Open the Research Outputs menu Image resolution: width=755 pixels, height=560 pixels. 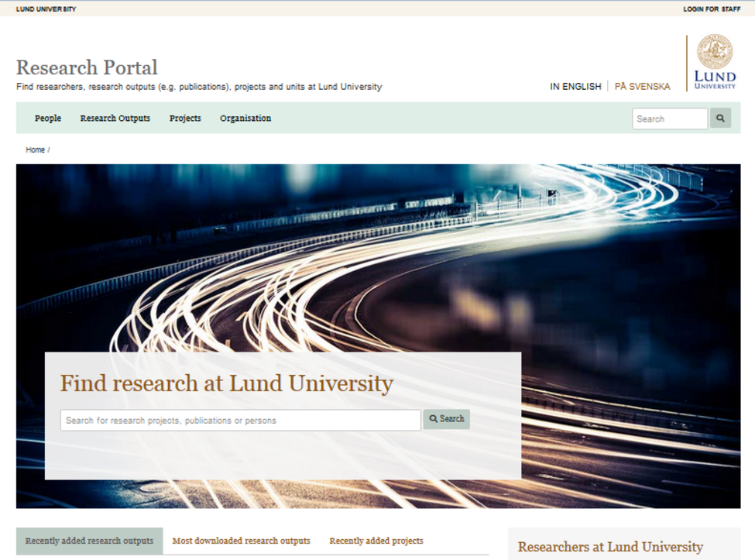point(115,118)
